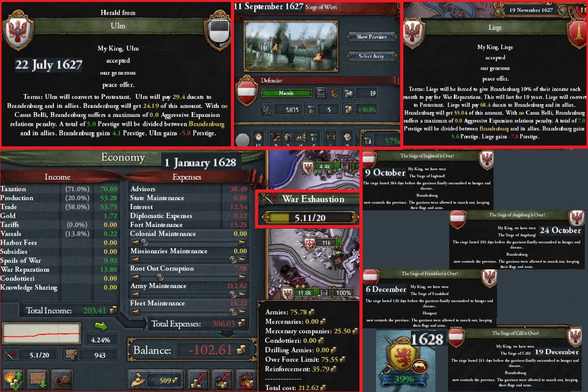Click the income history line graph
The image size is (588, 392).
coord(42,333)
